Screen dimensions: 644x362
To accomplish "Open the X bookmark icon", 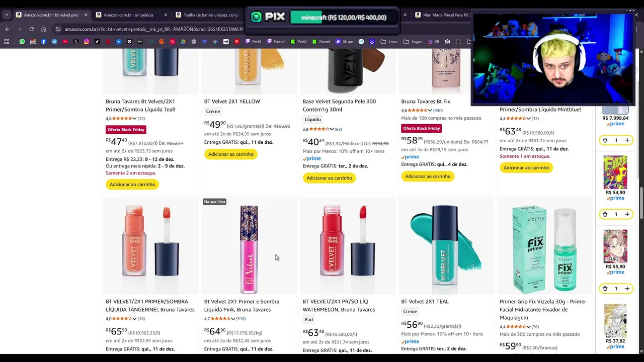I will coord(75,42).
